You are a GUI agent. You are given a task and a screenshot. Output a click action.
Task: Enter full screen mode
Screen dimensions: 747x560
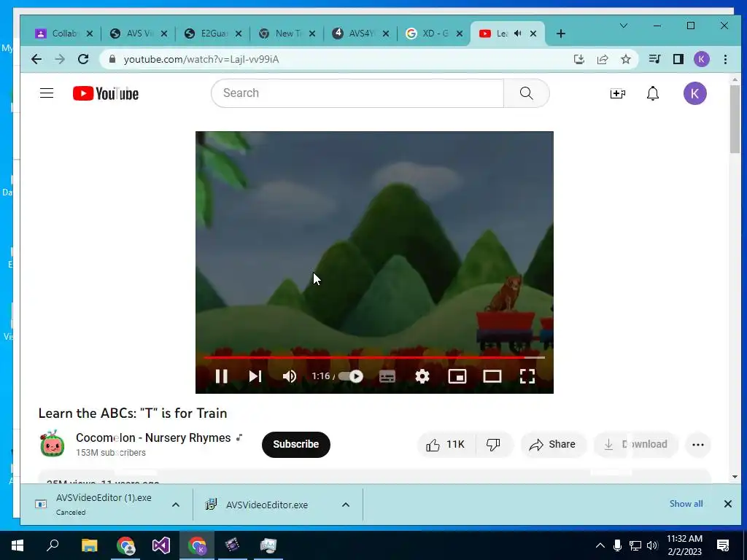click(x=527, y=376)
